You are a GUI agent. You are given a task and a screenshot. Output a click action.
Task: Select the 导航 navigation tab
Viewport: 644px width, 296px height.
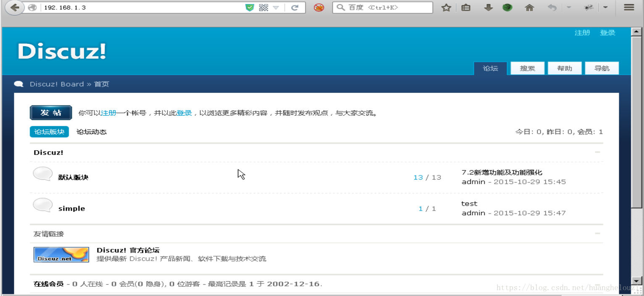point(602,68)
